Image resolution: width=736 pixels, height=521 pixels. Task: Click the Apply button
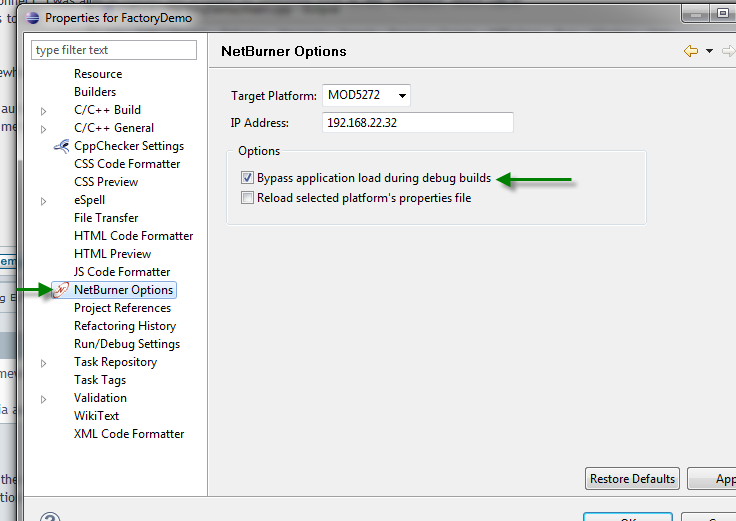pos(712,479)
